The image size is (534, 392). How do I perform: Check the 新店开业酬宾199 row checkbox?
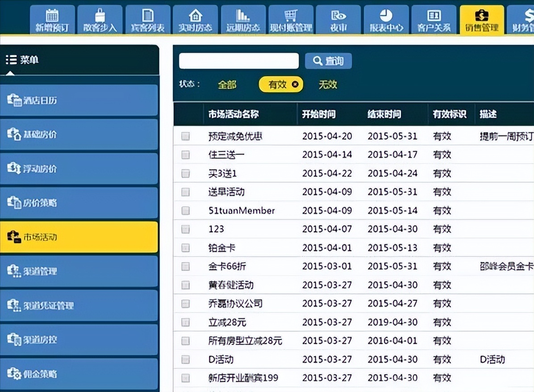click(x=186, y=378)
